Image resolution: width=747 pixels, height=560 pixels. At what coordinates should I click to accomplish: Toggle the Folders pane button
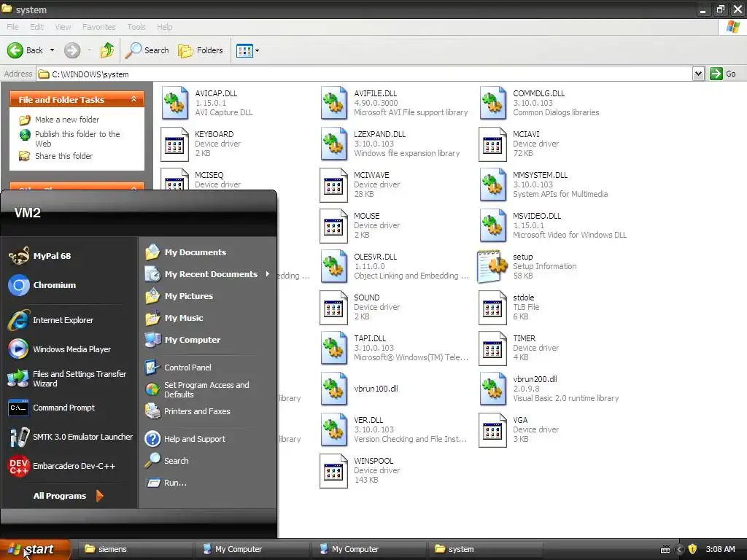click(200, 50)
